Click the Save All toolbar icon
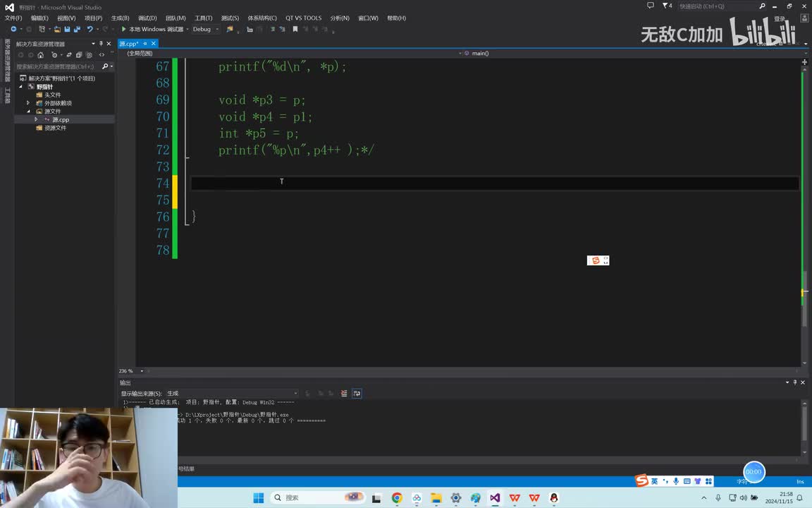812x508 pixels. pos(77,30)
